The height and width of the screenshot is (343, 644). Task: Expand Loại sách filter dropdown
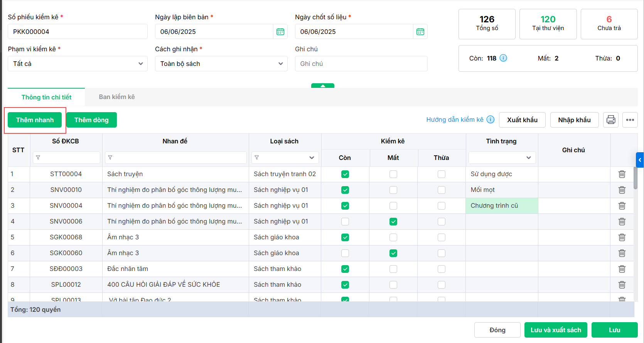(312, 158)
